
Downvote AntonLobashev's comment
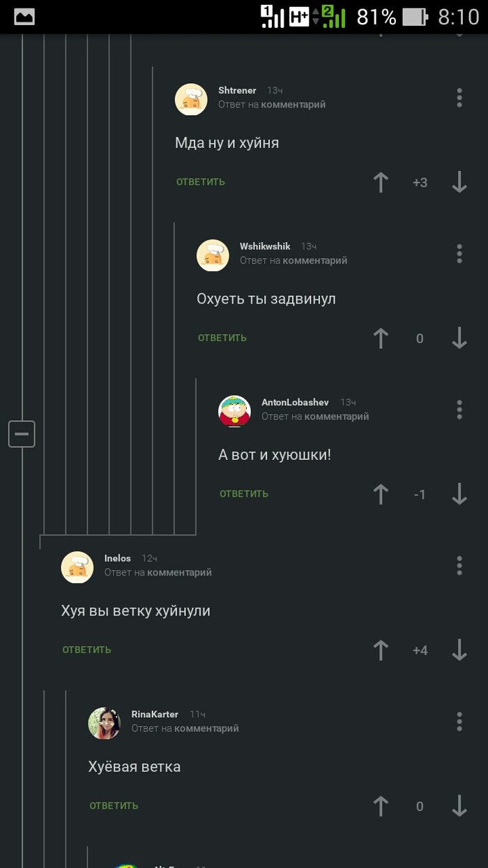pos(459,494)
